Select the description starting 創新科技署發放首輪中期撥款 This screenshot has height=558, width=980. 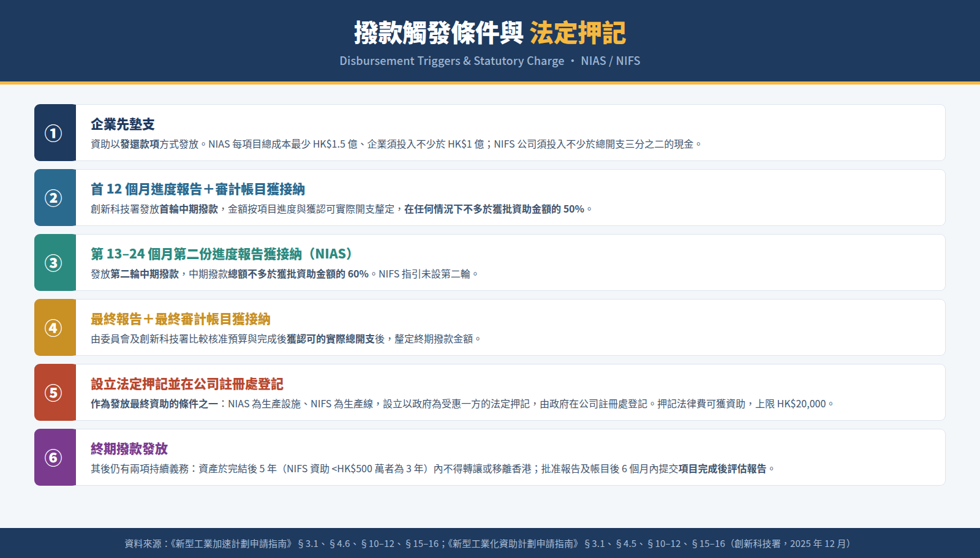342,209
